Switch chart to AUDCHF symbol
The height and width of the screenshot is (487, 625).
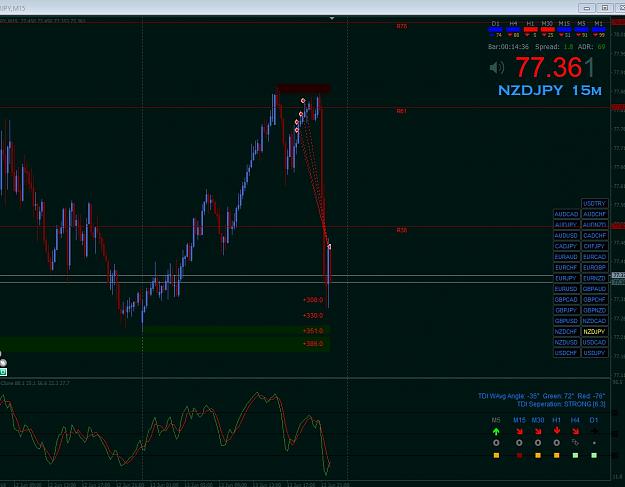click(595, 214)
